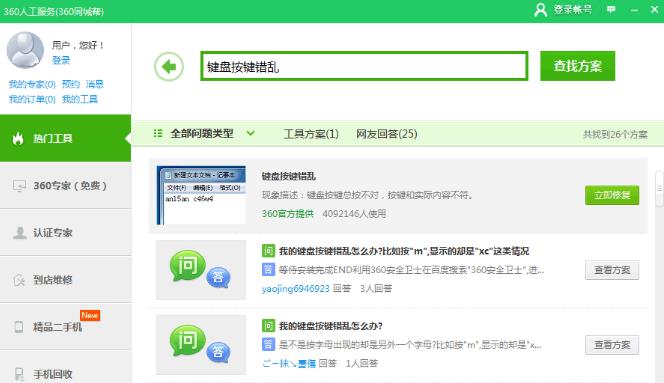Click the question title mentioning "xc"这类情况
664x383 pixels.
pos(404,251)
